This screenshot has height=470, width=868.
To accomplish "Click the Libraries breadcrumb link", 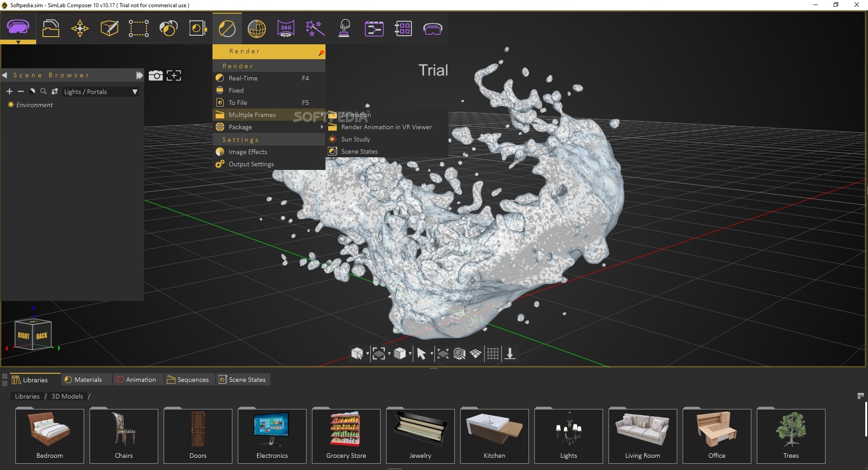I will point(27,396).
